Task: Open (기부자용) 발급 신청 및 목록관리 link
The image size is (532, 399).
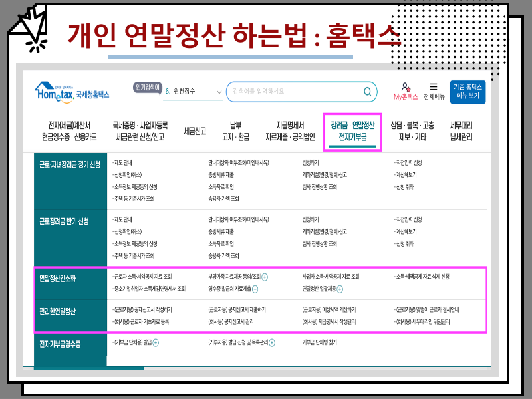Action: [237, 342]
